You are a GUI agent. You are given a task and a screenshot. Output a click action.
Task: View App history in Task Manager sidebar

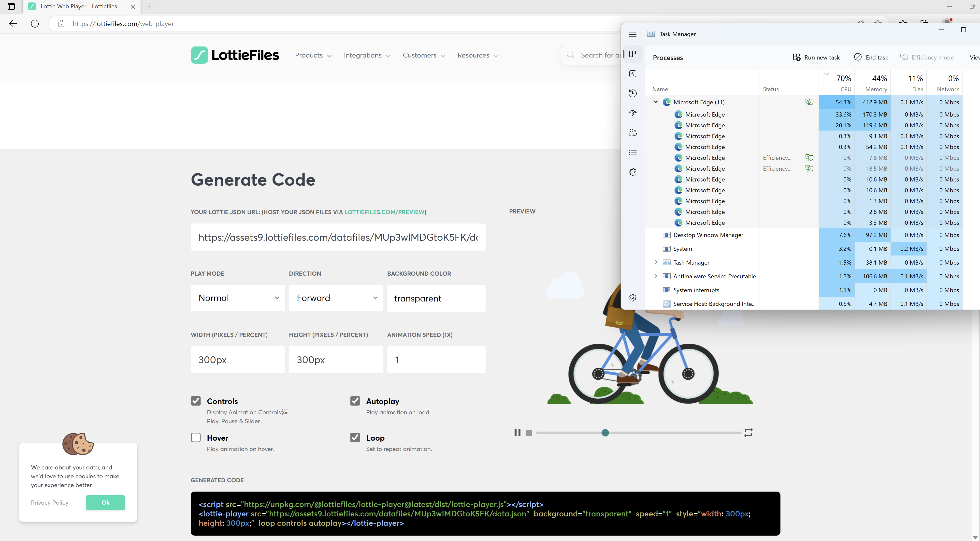[633, 93]
